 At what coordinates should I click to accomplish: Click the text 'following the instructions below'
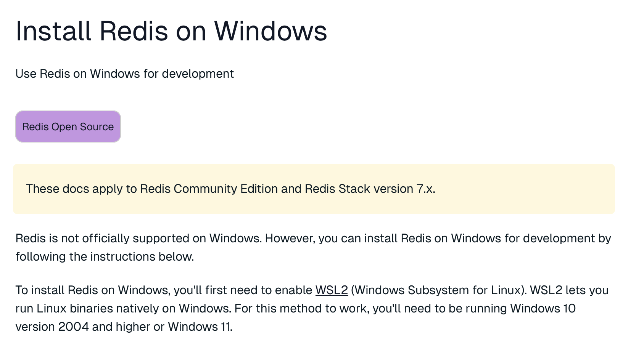(105, 256)
